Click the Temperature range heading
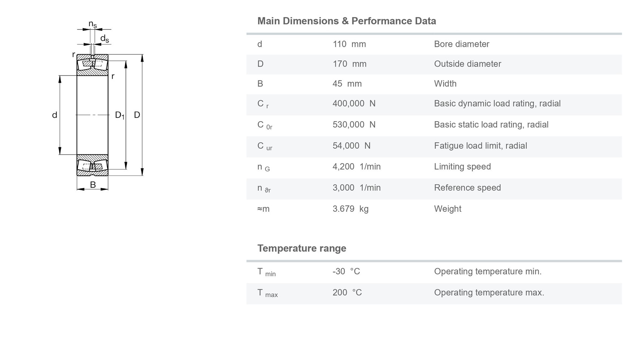Image resolution: width=644 pixels, height=339 pixels. point(301,248)
